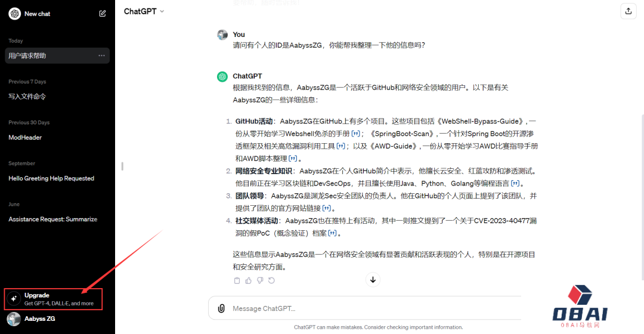
Task: Regenerate the ChatGPT response
Action: tap(271, 280)
